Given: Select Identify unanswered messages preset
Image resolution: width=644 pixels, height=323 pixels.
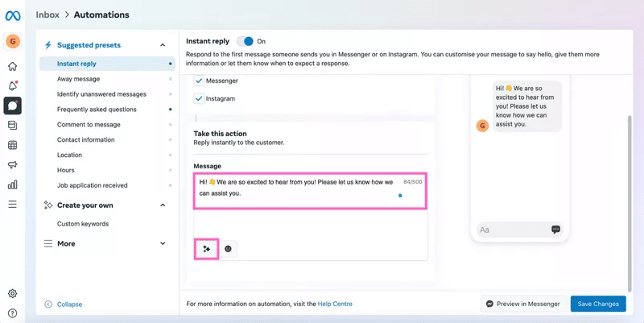Looking at the screenshot, I should [107, 94].
